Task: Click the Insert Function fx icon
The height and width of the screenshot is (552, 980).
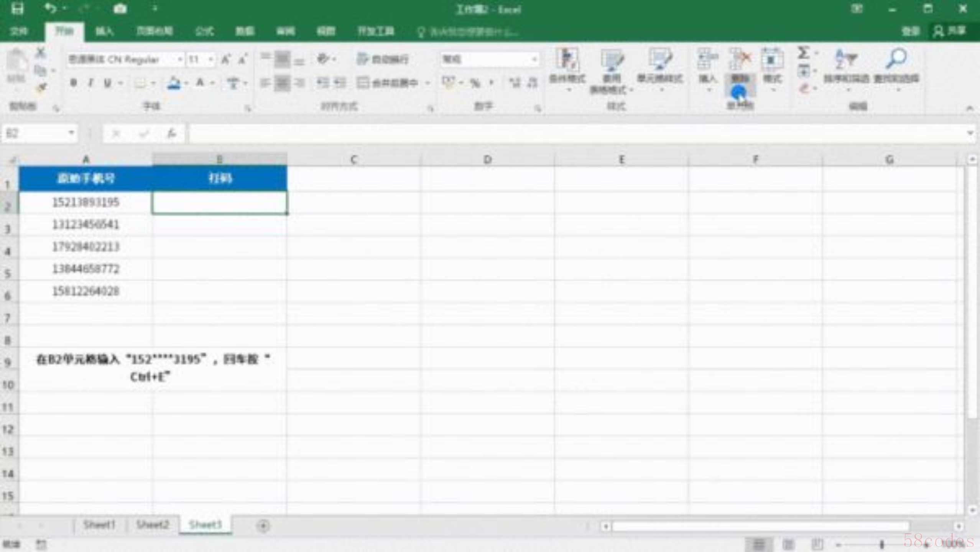Action: (171, 134)
